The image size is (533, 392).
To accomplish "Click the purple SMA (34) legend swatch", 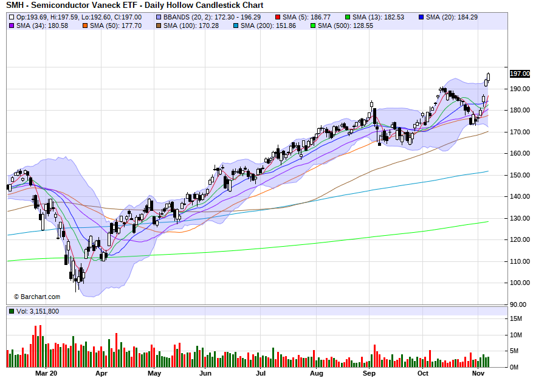I will 12,26.
